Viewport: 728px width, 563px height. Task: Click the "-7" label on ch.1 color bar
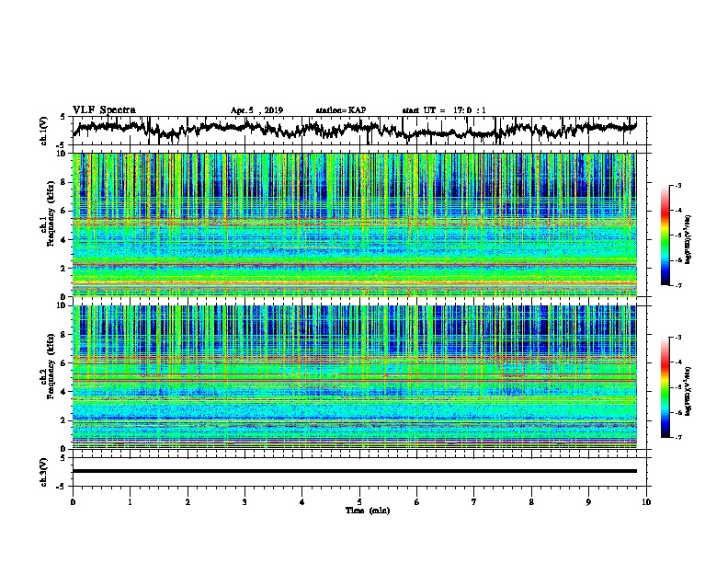678,285
